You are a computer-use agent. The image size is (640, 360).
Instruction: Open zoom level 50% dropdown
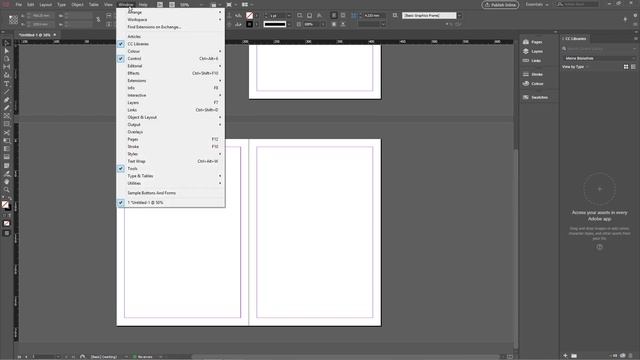[x=201, y=4]
